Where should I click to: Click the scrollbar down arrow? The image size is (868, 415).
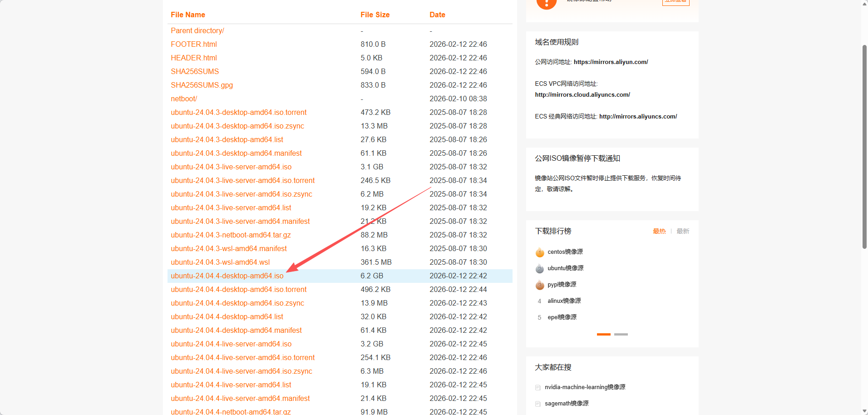coord(864,411)
